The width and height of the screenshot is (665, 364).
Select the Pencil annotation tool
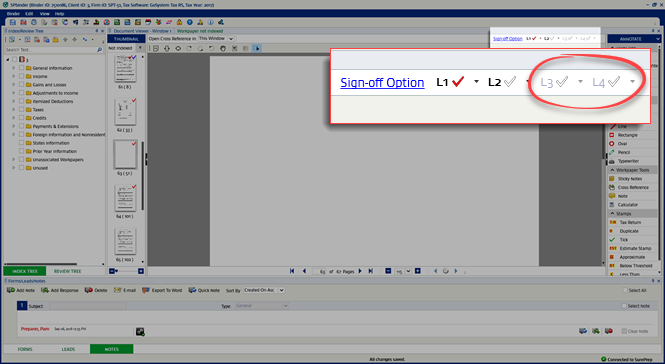(x=624, y=152)
